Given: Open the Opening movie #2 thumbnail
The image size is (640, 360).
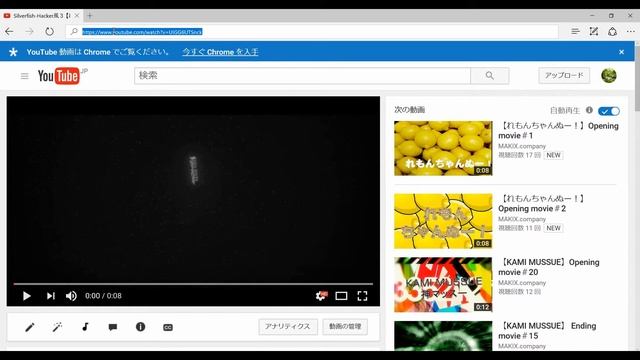Looking at the screenshot, I should point(443,221).
